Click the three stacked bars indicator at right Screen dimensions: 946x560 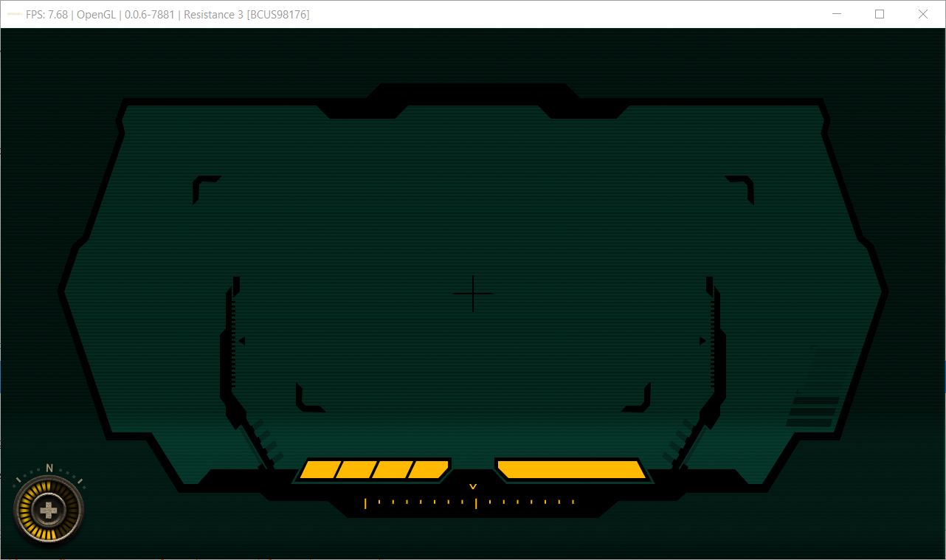(812, 412)
